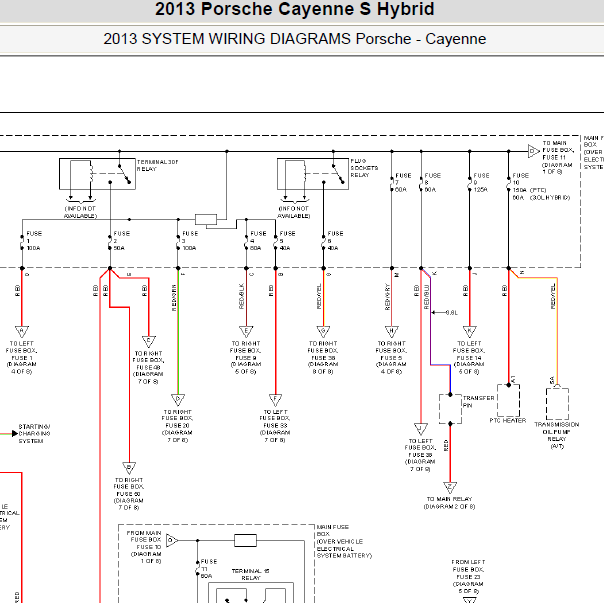This screenshot has width=604, height=603.
Task: Click 'TO MAIN FUSE BOX, FUSE 11' note
Action: pyautogui.click(x=558, y=157)
